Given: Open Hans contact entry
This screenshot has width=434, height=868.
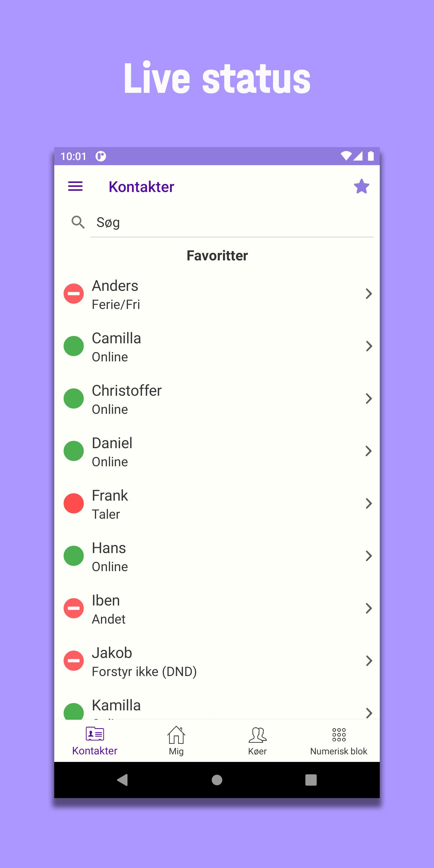Looking at the screenshot, I should point(217,556).
